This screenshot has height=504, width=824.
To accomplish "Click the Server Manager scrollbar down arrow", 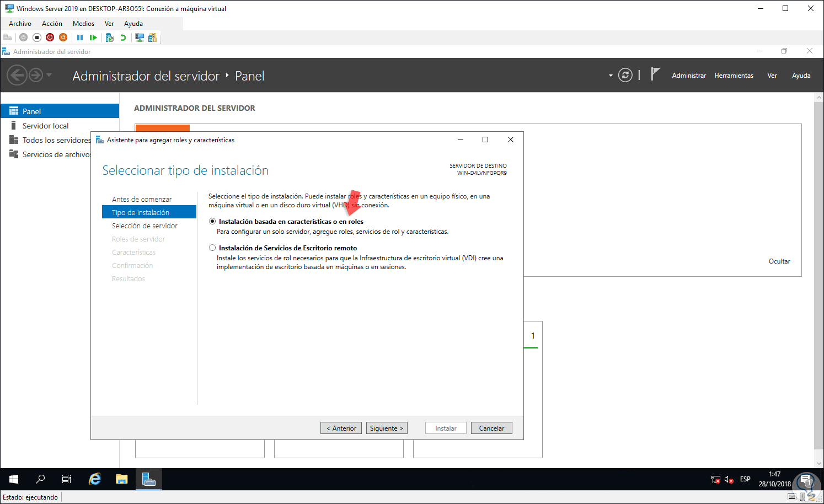I will click(819, 464).
